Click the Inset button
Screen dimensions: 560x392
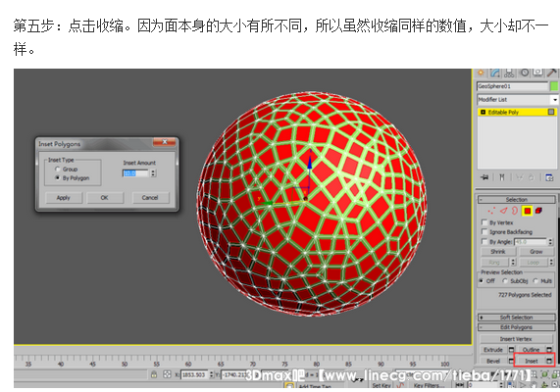coord(531,361)
